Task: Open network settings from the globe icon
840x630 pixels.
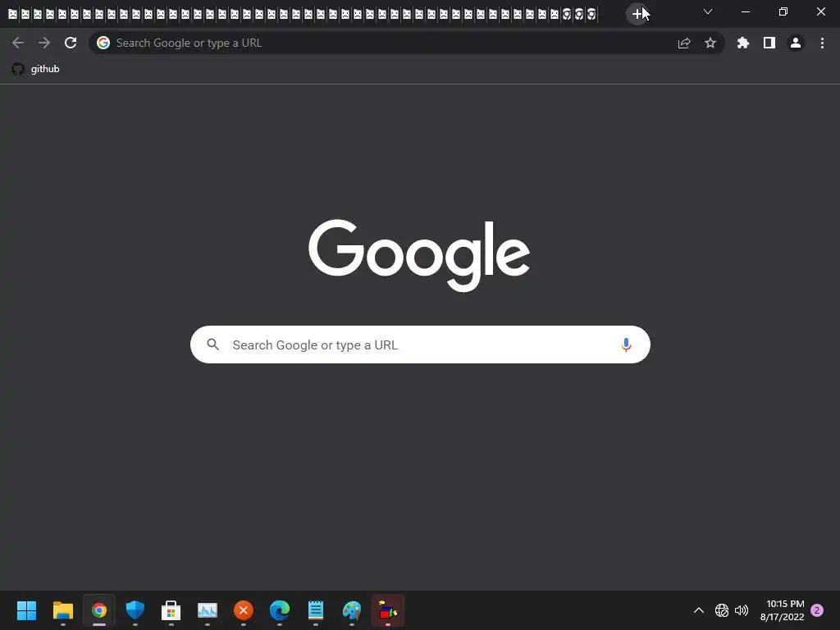Action: pyautogui.click(x=722, y=610)
